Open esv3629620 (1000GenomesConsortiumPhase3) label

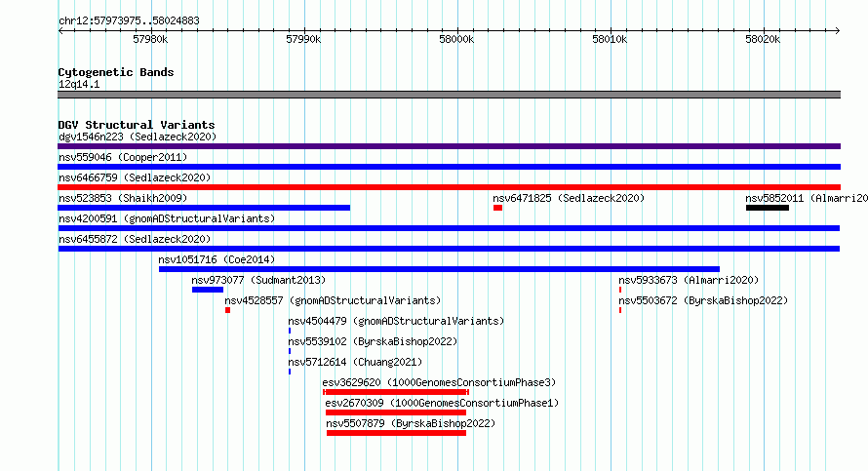(439, 382)
